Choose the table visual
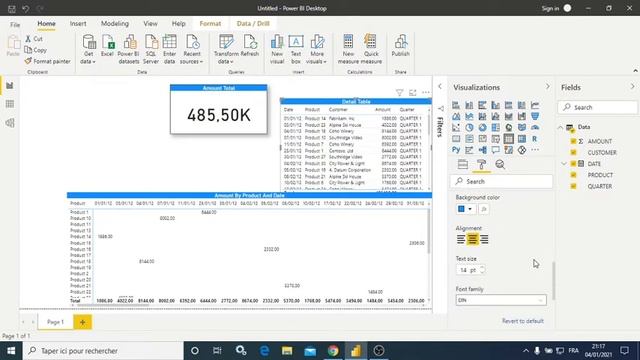The height and width of the screenshot is (360, 640). (509, 139)
